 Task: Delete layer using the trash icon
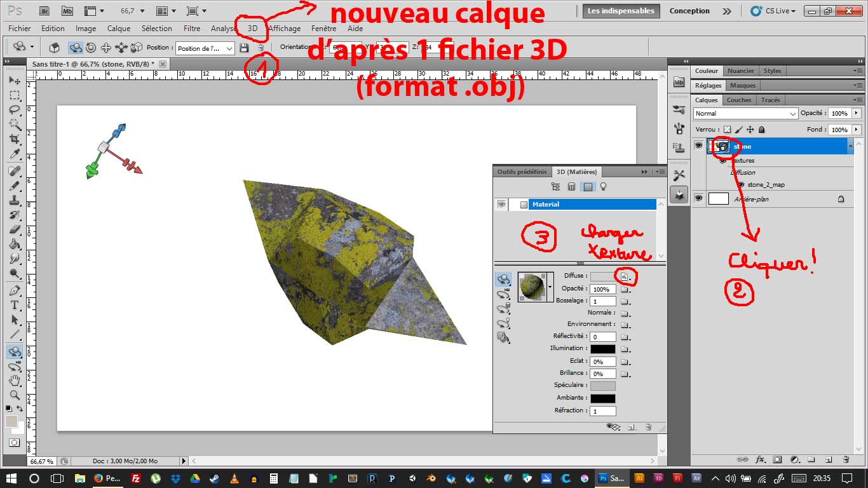click(846, 459)
